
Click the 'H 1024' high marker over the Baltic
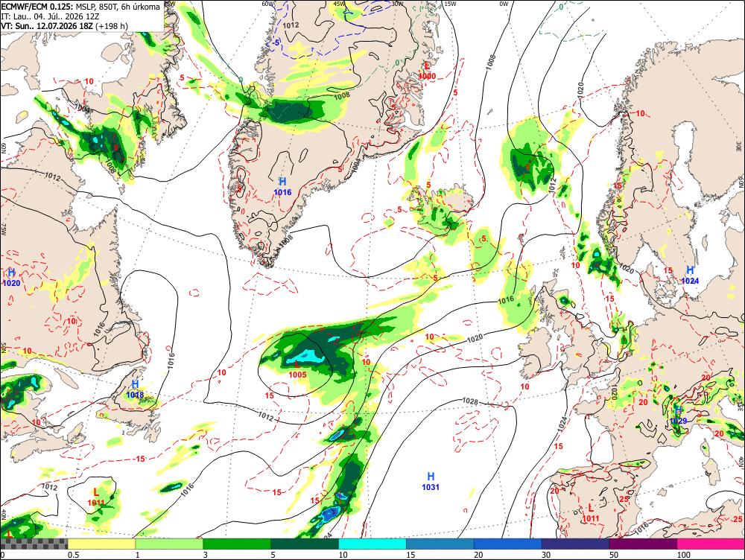click(x=690, y=276)
